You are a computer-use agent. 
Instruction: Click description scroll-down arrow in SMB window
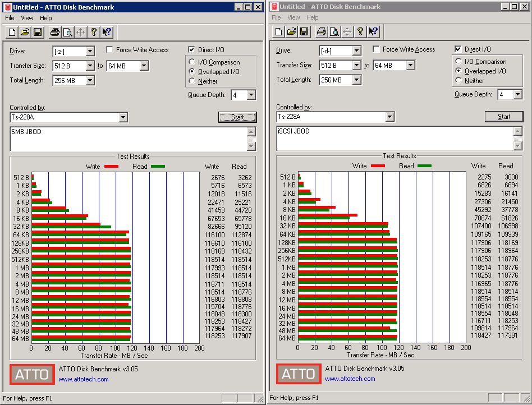pyautogui.click(x=251, y=146)
